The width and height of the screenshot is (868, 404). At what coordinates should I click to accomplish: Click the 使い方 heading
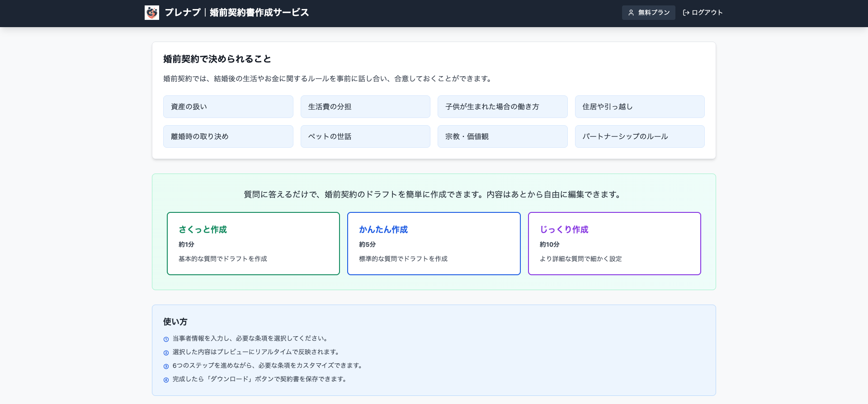pos(175,322)
